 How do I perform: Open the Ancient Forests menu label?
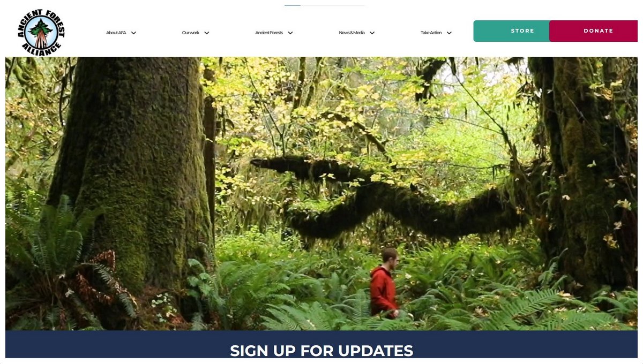tap(269, 33)
